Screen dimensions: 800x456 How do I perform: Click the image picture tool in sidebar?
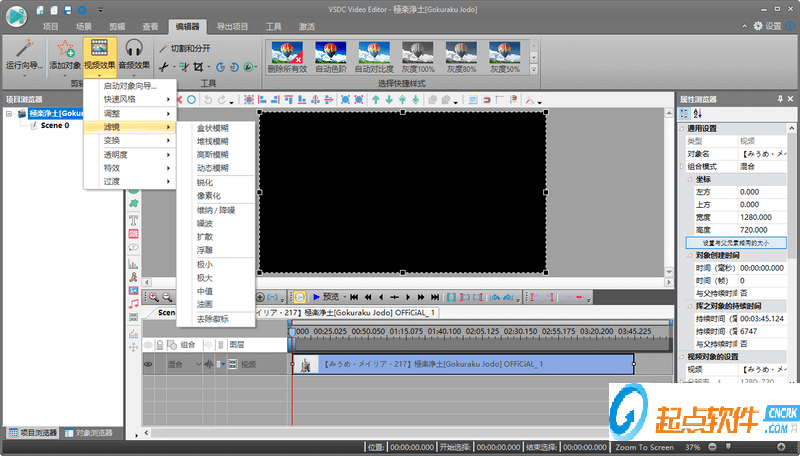133,290
